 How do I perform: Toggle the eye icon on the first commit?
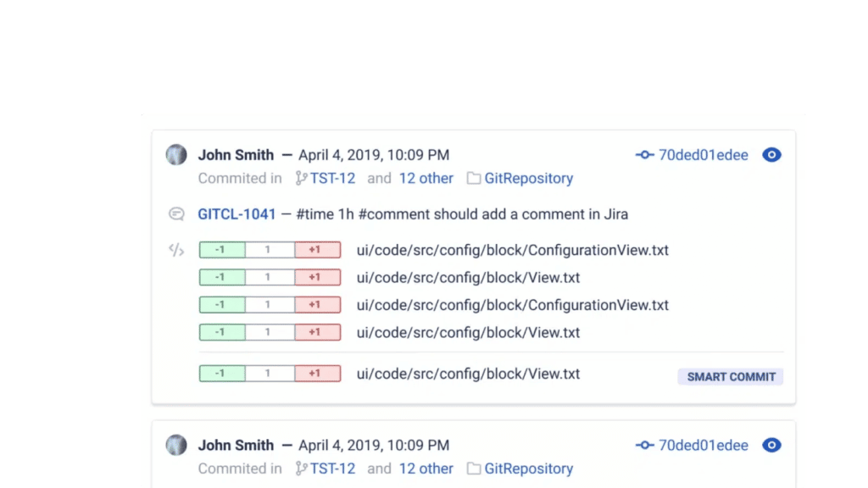(x=771, y=155)
